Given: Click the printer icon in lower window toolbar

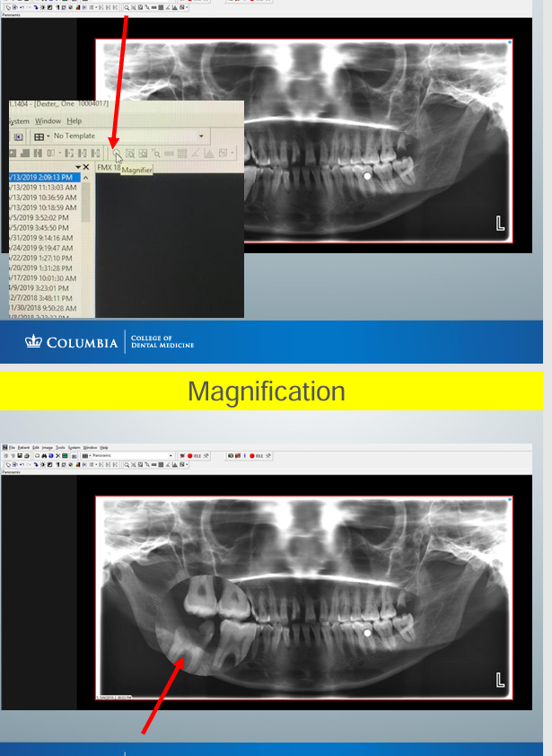Looking at the screenshot, I should point(27,455).
